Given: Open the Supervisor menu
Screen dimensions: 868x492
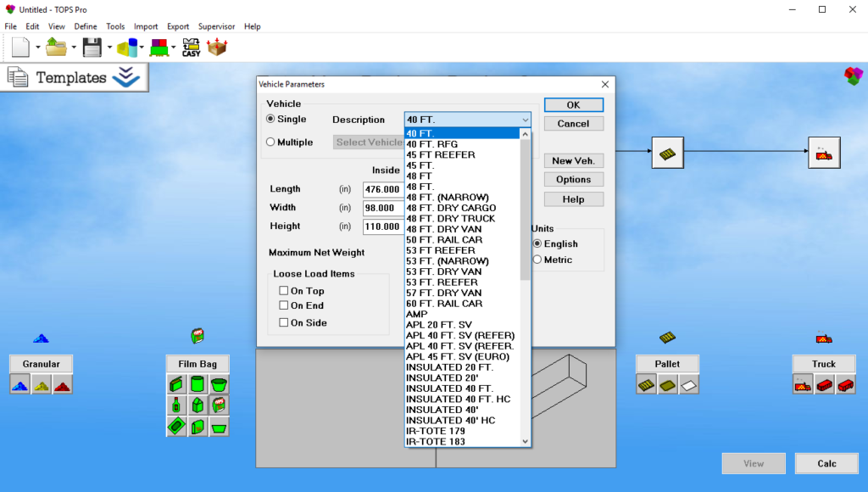Looking at the screenshot, I should point(216,26).
